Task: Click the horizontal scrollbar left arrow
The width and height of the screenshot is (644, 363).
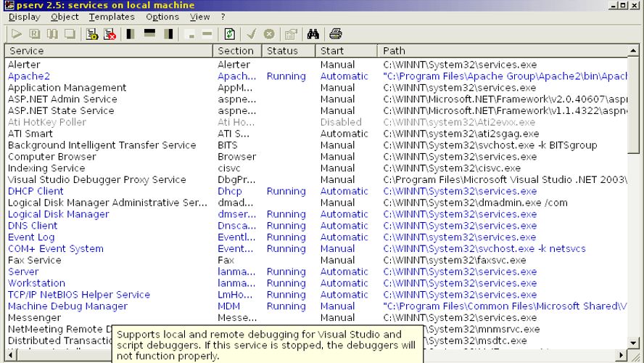Action: [11, 355]
